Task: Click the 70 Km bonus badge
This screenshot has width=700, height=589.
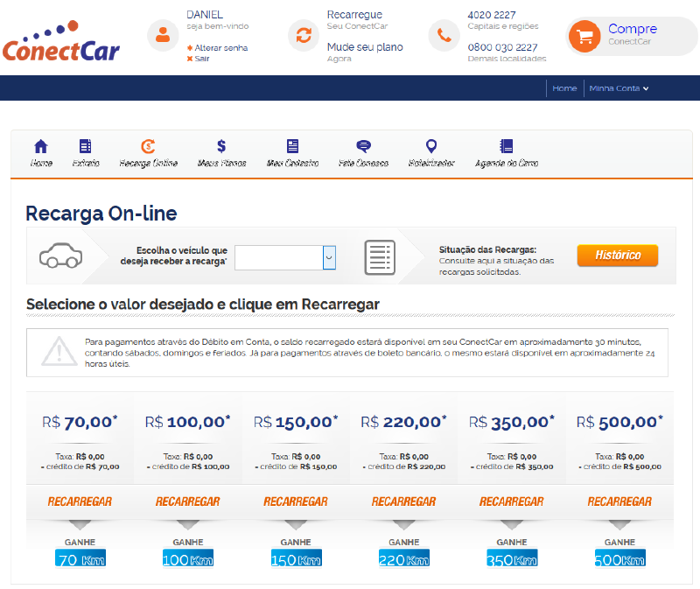Action: point(80,558)
